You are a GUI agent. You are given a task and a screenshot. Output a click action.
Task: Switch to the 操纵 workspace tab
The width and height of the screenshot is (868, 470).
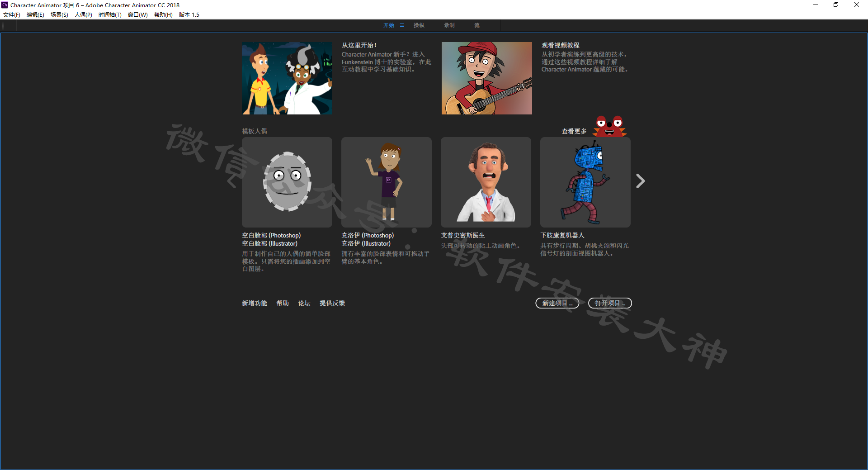419,25
